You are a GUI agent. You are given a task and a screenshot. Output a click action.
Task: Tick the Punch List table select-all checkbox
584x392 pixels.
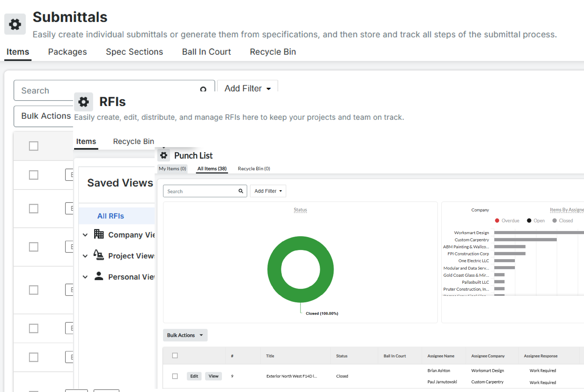click(175, 356)
